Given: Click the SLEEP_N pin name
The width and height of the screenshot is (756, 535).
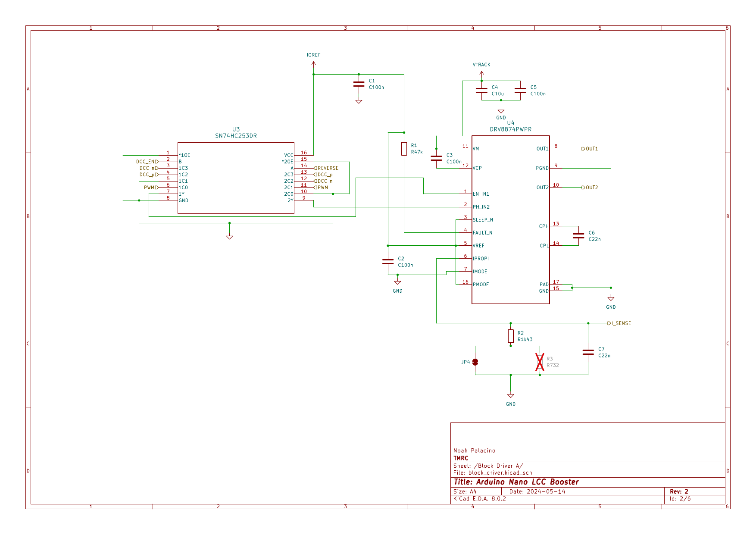Looking at the screenshot, I should point(483,220).
